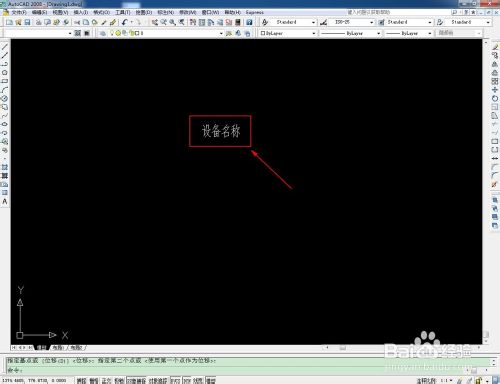Open the Text Style manager icon
The width and height of the screenshot is (500, 384).
click(265, 22)
